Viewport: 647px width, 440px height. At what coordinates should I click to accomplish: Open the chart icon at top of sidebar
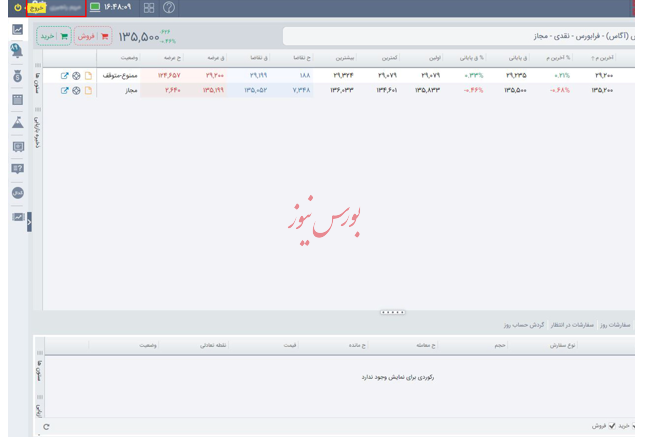pyautogui.click(x=17, y=29)
